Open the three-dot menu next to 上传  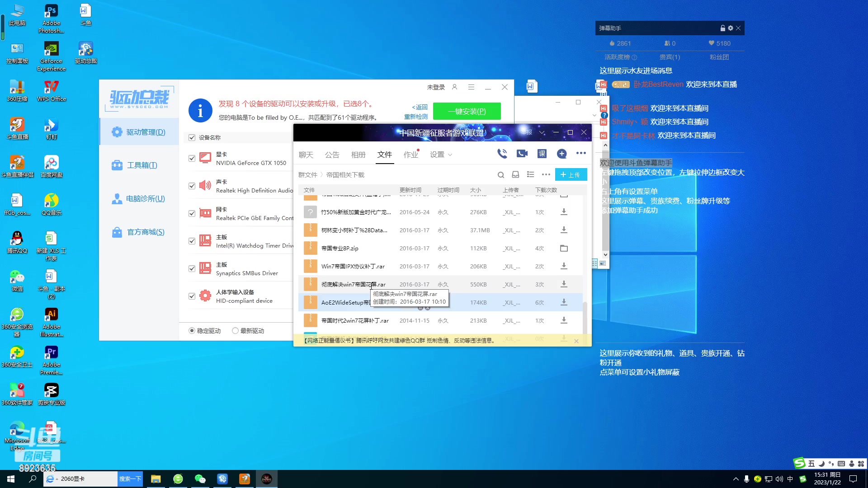tap(546, 174)
